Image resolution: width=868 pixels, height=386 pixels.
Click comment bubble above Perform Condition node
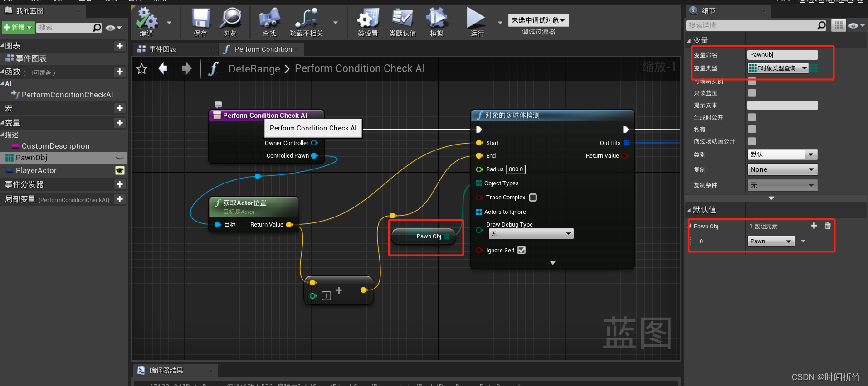tap(218, 105)
